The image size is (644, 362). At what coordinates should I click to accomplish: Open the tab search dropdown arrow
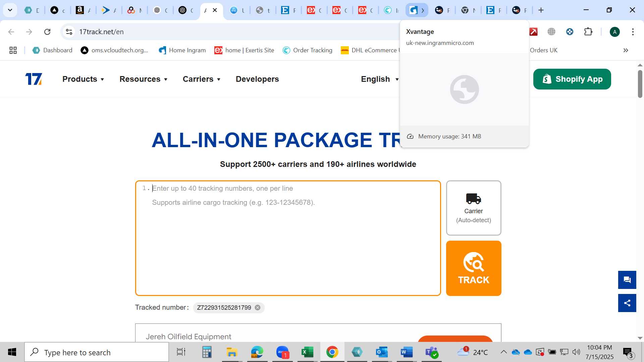coord(10,10)
